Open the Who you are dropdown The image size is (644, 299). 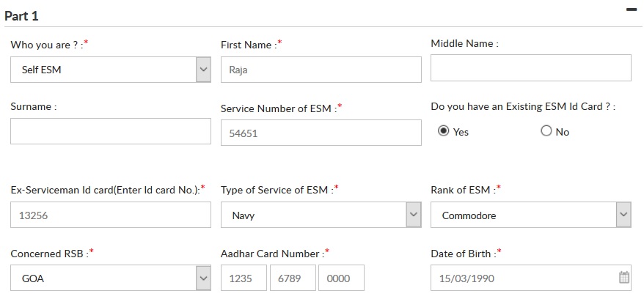point(111,70)
